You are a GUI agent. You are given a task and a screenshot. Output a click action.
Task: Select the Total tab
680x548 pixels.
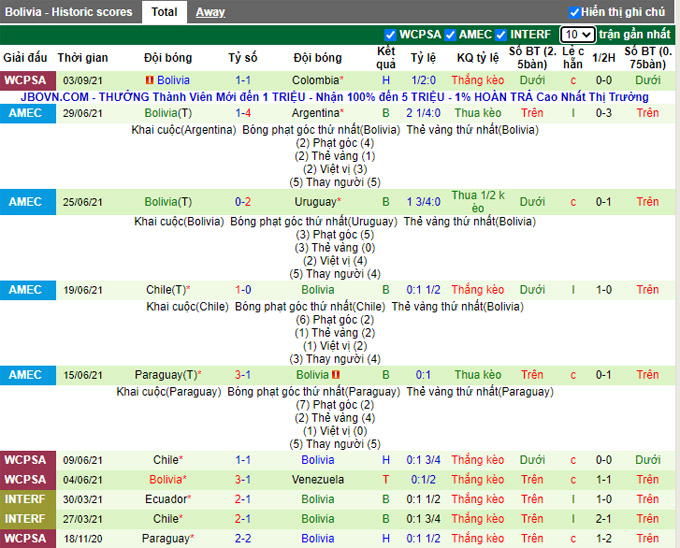pyautogui.click(x=164, y=12)
